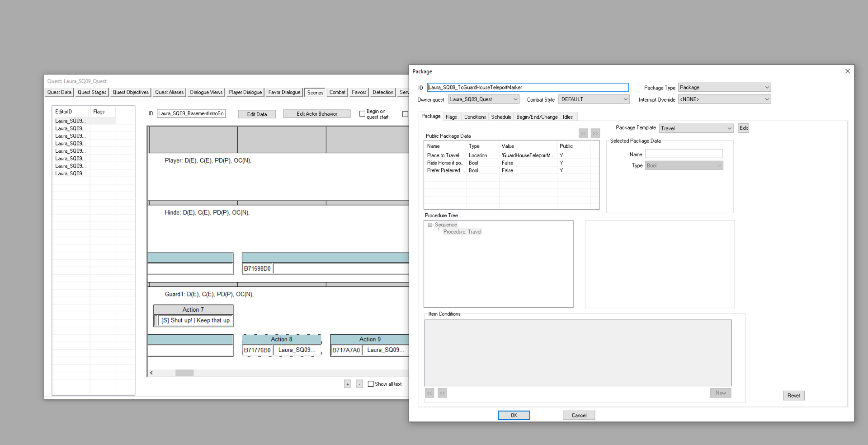Open the Quest Aliases tab
This screenshot has height=445, width=868.
pyautogui.click(x=169, y=92)
